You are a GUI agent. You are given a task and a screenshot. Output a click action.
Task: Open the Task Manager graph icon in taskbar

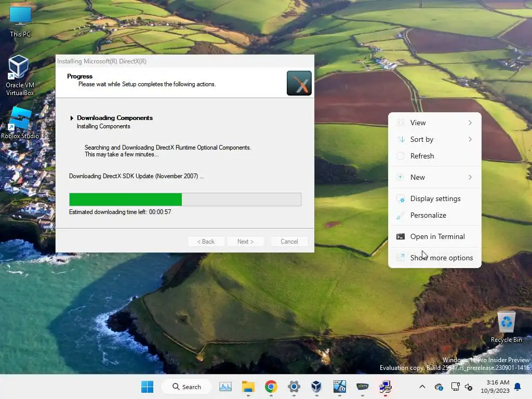click(x=225, y=387)
